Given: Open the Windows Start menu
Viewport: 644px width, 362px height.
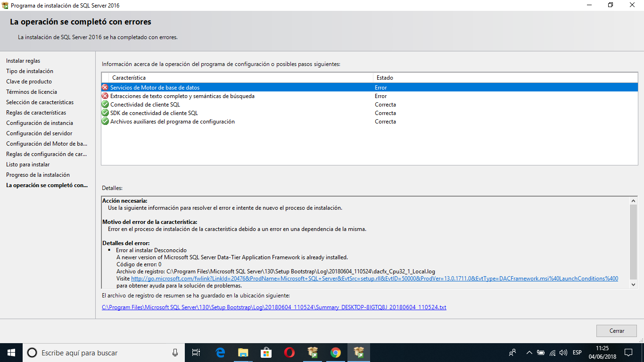Looking at the screenshot, I should click(x=11, y=353).
